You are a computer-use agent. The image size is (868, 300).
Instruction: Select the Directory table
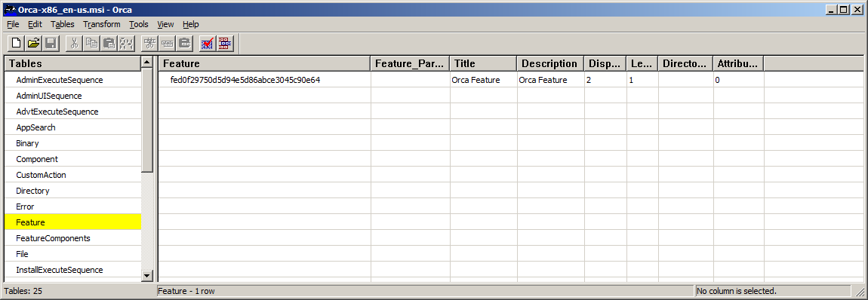tap(72, 191)
